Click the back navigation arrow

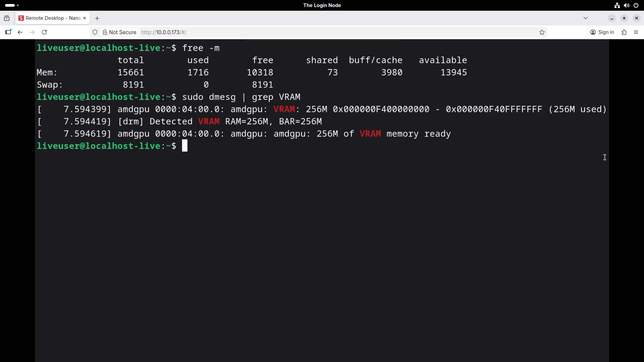(x=20, y=32)
